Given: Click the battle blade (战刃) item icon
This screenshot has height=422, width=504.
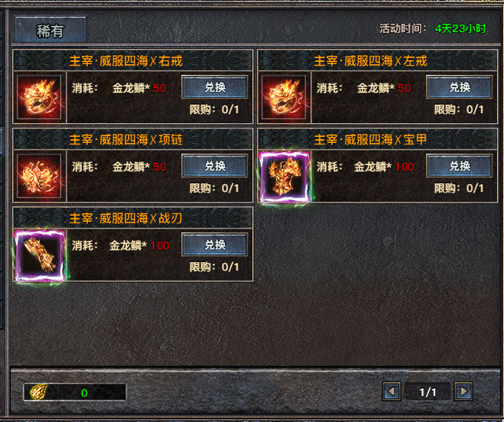Looking at the screenshot, I should point(40,256).
